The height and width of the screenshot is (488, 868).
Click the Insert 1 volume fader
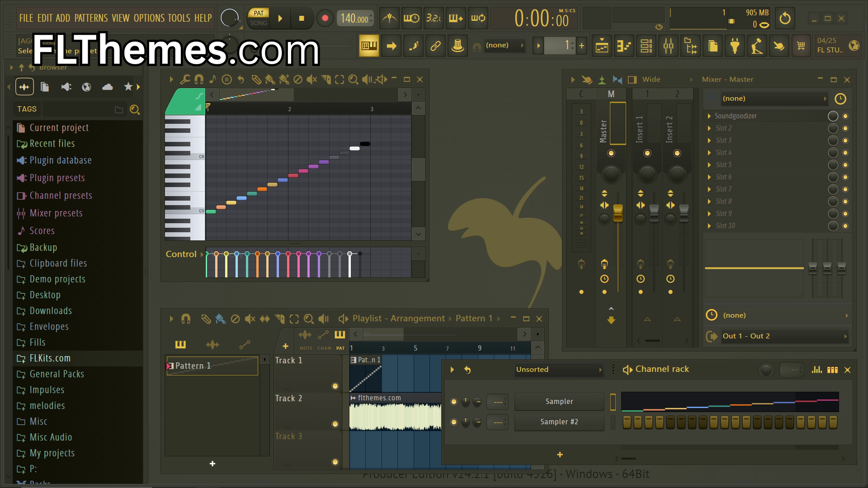point(654,213)
